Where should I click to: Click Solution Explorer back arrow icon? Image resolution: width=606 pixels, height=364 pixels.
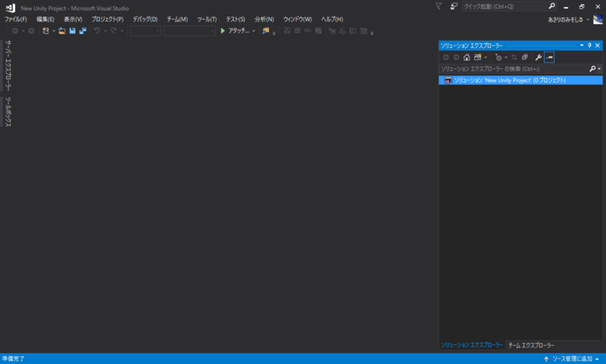coord(445,57)
